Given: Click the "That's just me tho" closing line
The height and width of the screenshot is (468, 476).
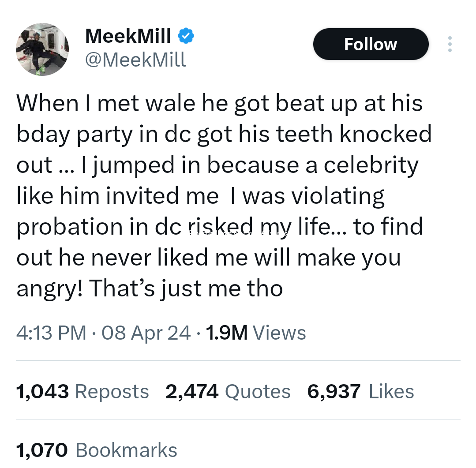Looking at the screenshot, I should (x=150, y=289).
